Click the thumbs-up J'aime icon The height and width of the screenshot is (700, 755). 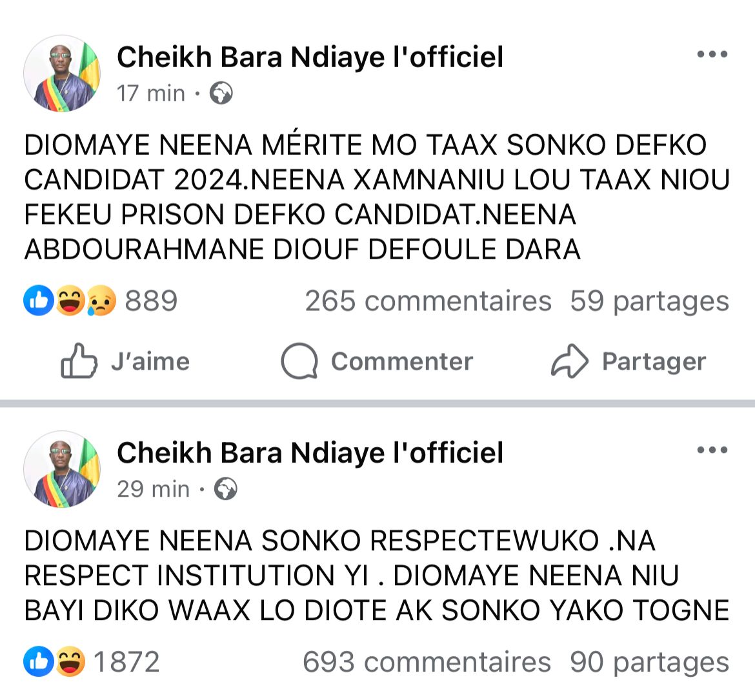point(79,361)
